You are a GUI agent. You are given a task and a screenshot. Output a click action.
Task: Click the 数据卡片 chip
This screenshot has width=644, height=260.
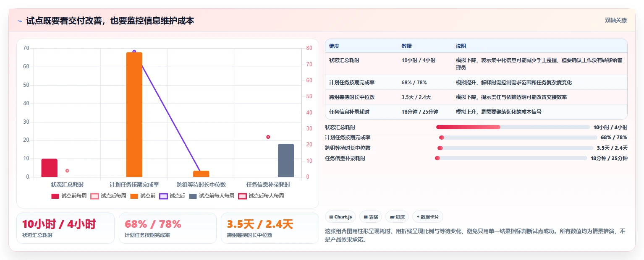pyautogui.click(x=428, y=217)
